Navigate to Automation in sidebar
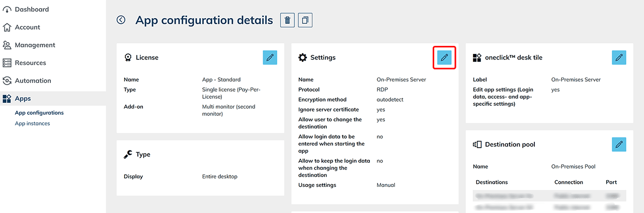 pos(33,81)
